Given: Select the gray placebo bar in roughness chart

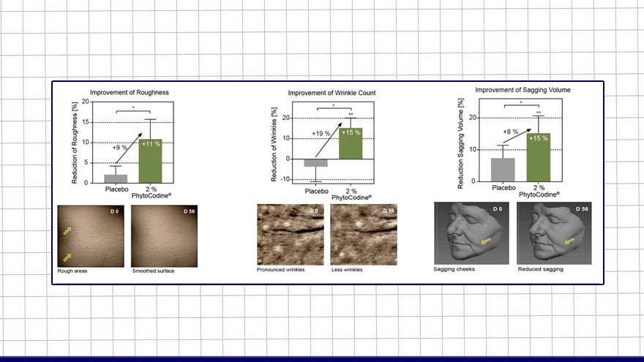Looking at the screenshot, I should 116,179.
